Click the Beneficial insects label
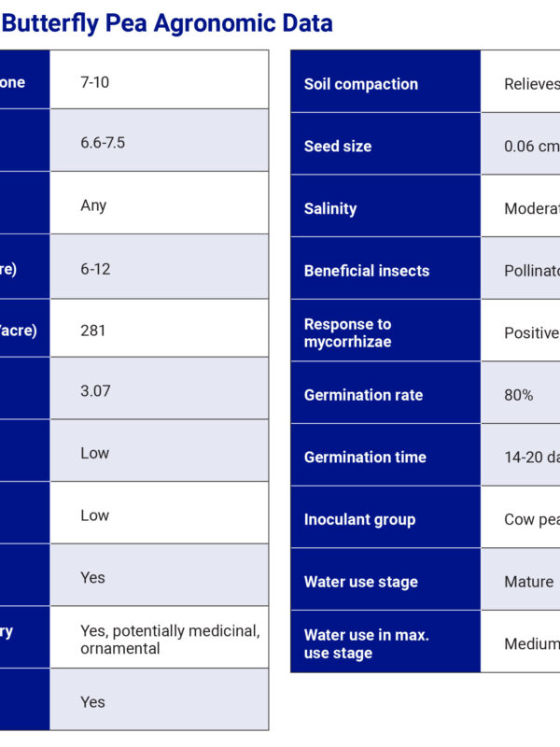This screenshot has width=560, height=747. point(367,271)
